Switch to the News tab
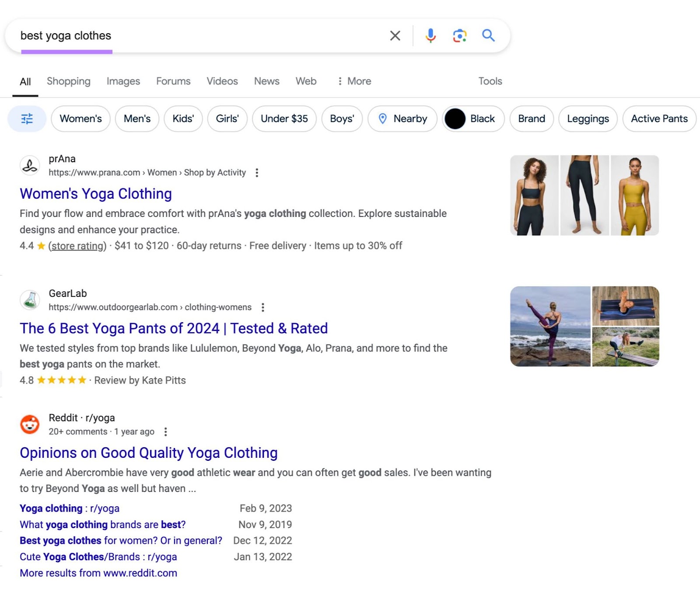 [267, 81]
